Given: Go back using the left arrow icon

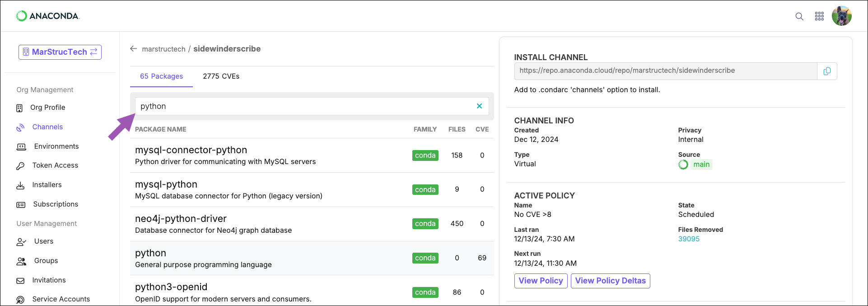Looking at the screenshot, I should [x=134, y=49].
